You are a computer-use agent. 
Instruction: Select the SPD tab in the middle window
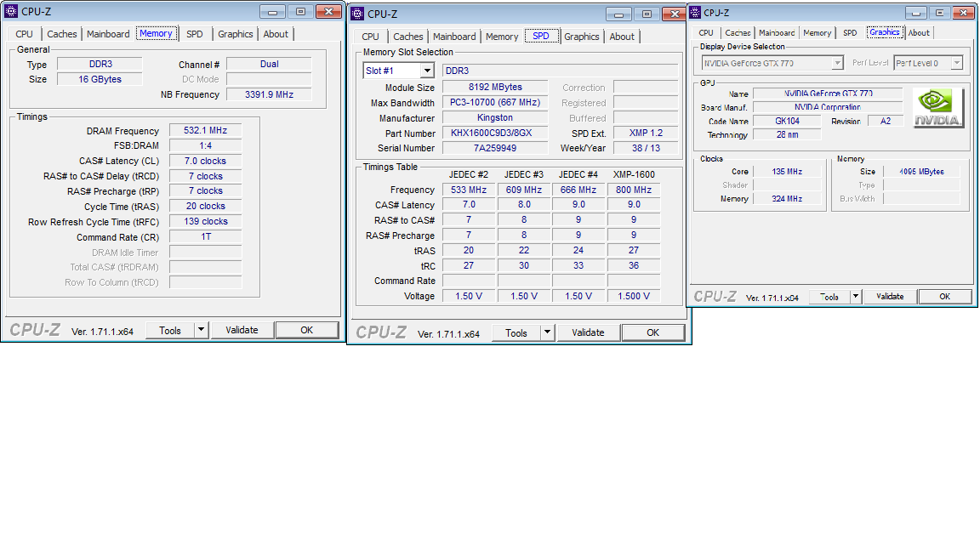pyautogui.click(x=541, y=36)
